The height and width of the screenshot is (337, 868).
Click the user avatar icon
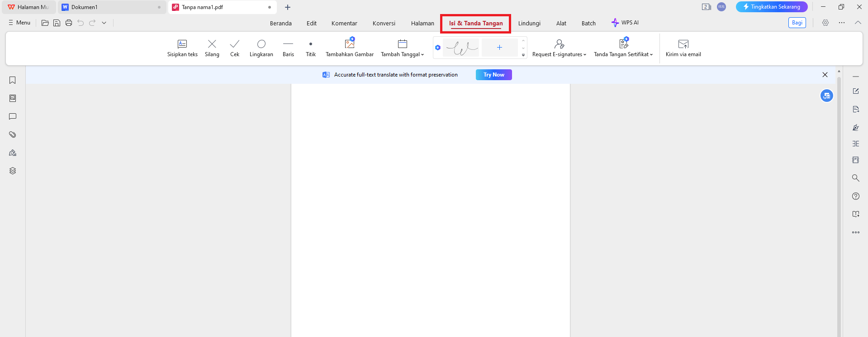tap(721, 7)
